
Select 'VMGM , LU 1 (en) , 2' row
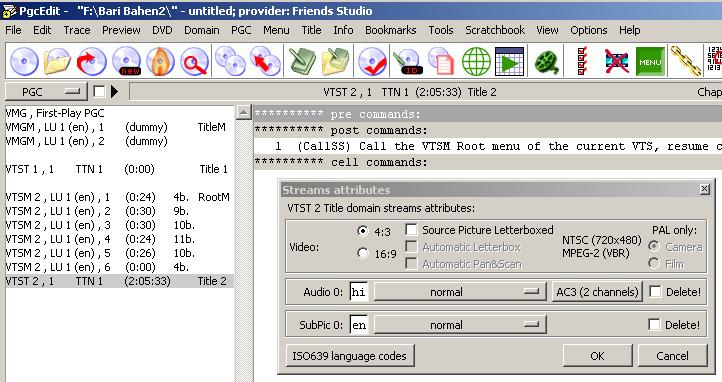coord(120,141)
